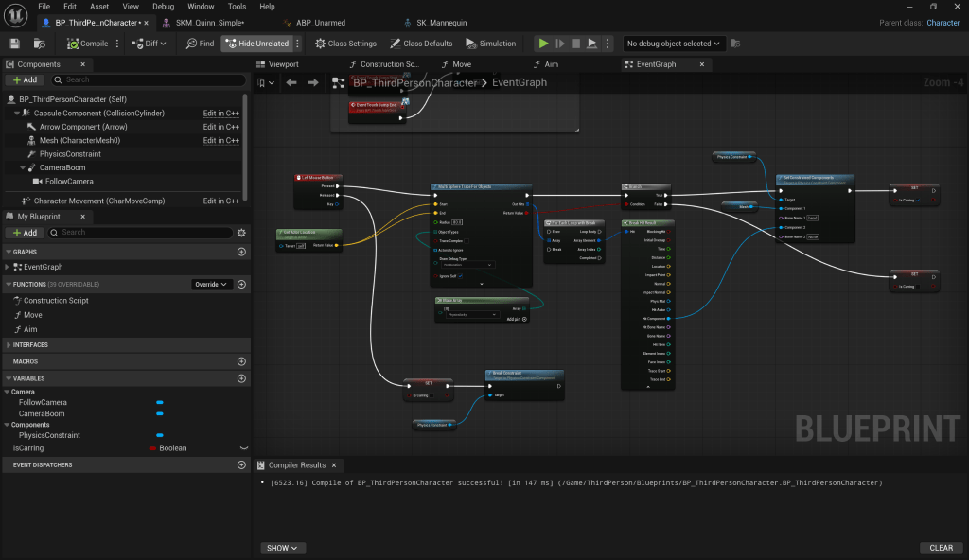Open the debug object selection dropdown
Screen dimensions: 969x560
pos(674,44)
